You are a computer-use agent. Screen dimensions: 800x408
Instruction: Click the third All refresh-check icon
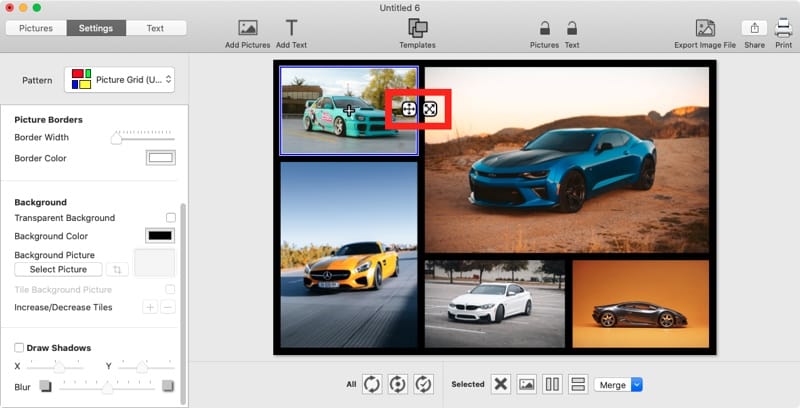[423, 384]
